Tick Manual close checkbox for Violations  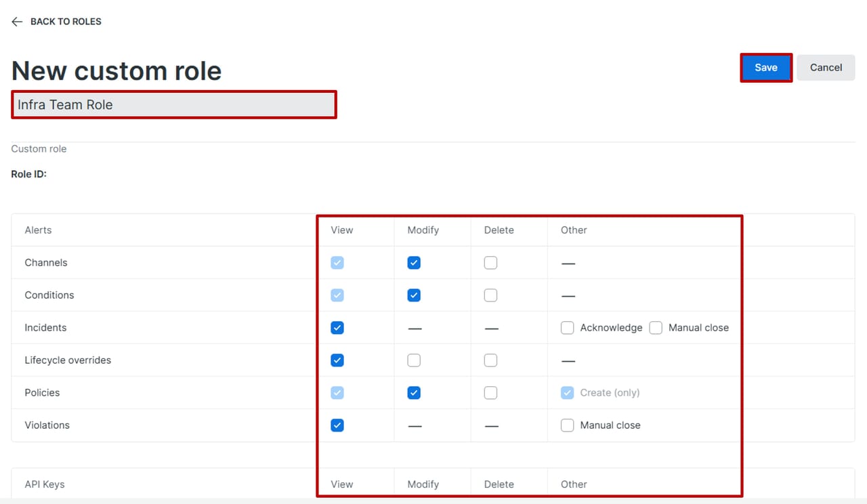coord(568,425)
